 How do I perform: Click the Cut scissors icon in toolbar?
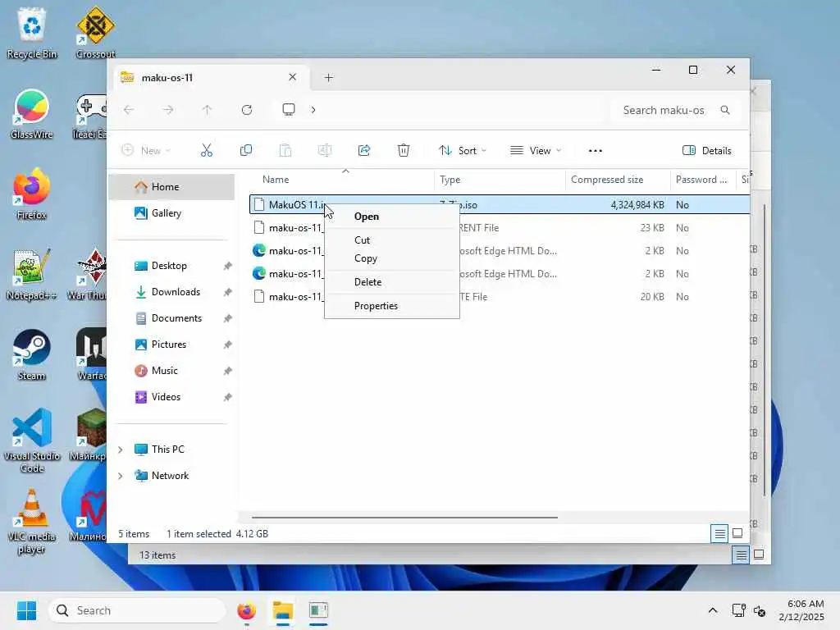point(206,151)
